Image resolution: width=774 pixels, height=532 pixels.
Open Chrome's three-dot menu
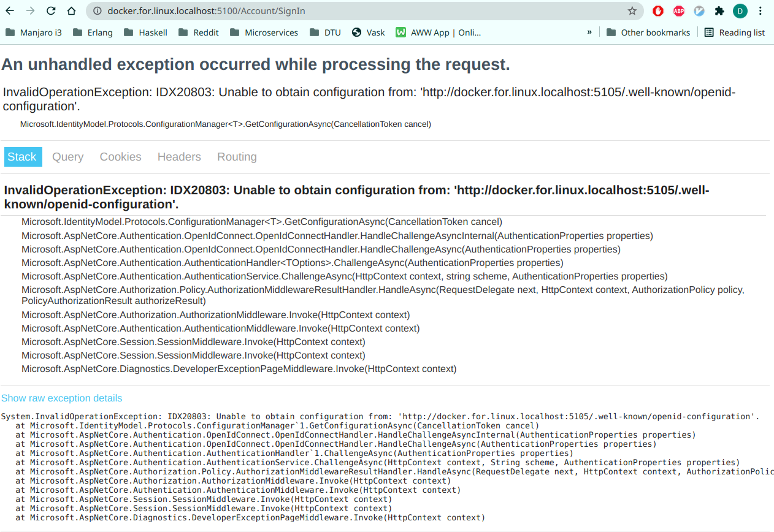coord(761,11)
